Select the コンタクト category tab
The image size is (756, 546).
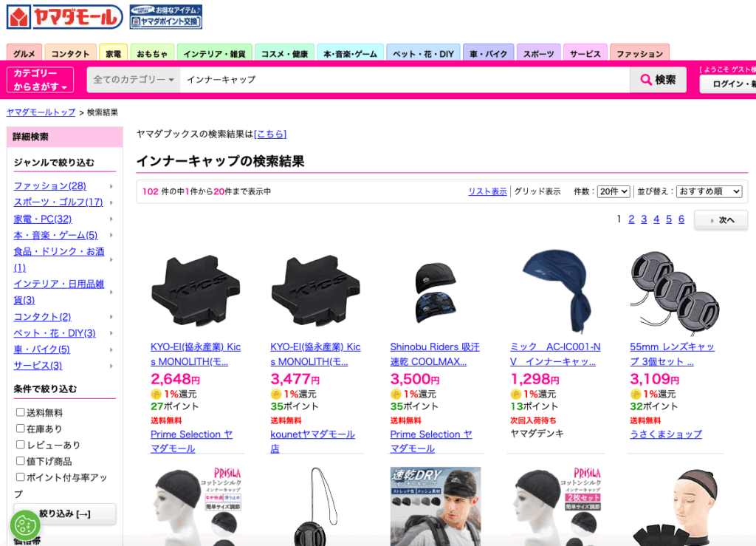point(70,52)
